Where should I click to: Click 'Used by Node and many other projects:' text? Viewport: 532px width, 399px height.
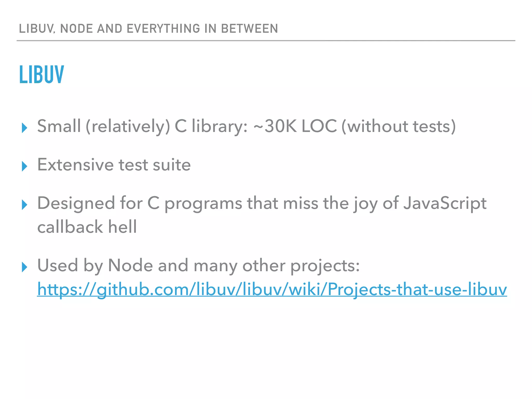[198, 266]
